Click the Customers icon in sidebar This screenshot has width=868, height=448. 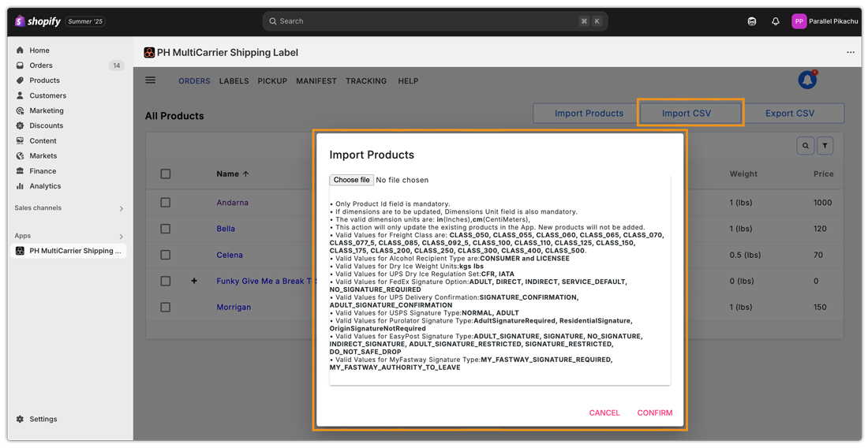[20, 95]
